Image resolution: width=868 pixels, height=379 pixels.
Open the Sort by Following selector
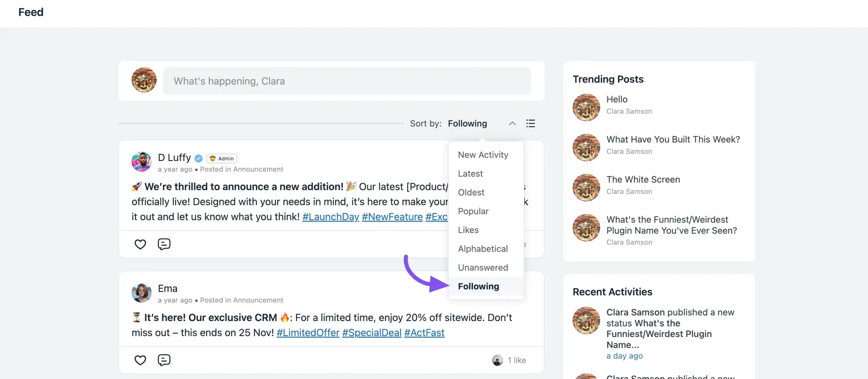coord(468,124)
